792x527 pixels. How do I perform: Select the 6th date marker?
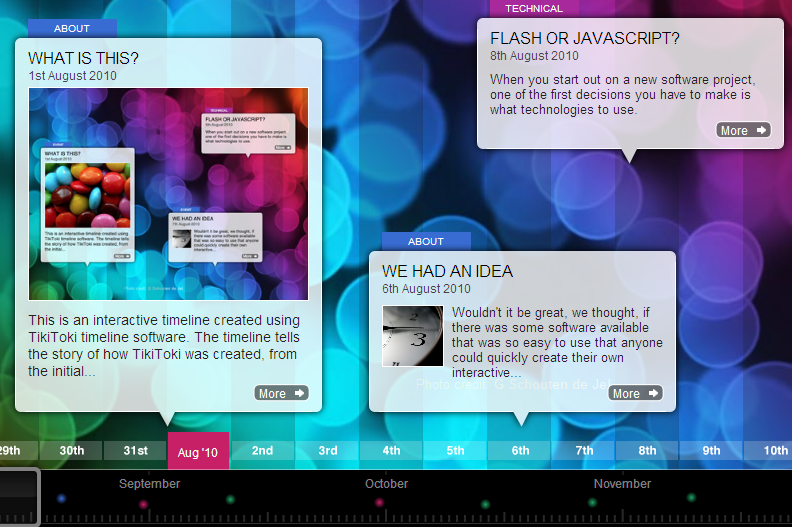coord(520,450)
